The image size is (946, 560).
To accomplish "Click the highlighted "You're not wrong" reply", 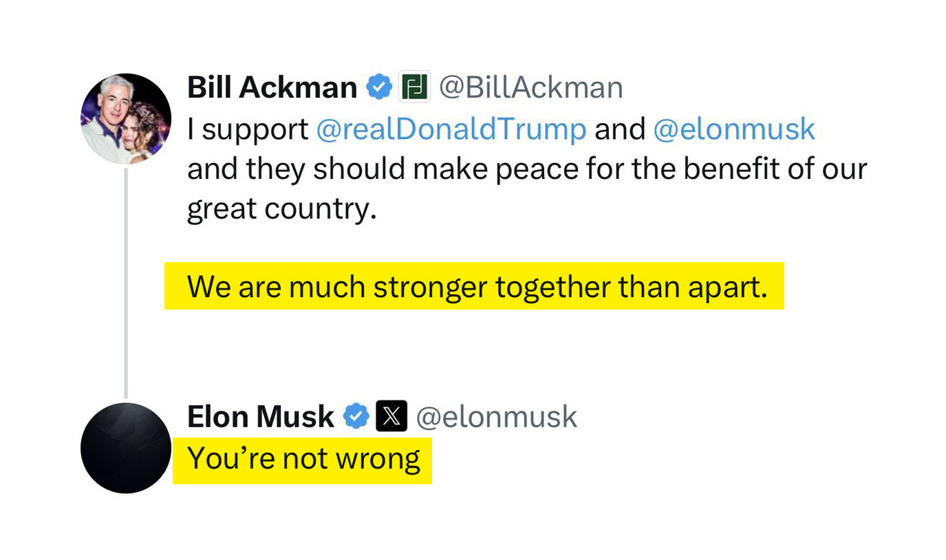I will (303, 459).
